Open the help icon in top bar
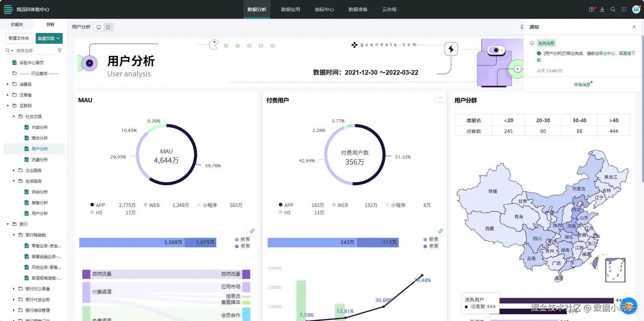This screenshot has height=321, width=644. coord(591,9)
